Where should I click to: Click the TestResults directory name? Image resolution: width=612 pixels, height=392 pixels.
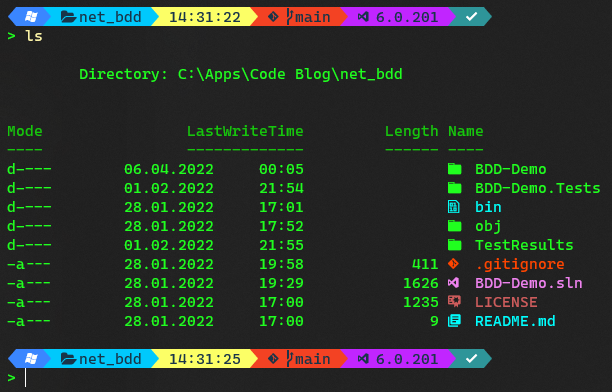coord(524,245)
